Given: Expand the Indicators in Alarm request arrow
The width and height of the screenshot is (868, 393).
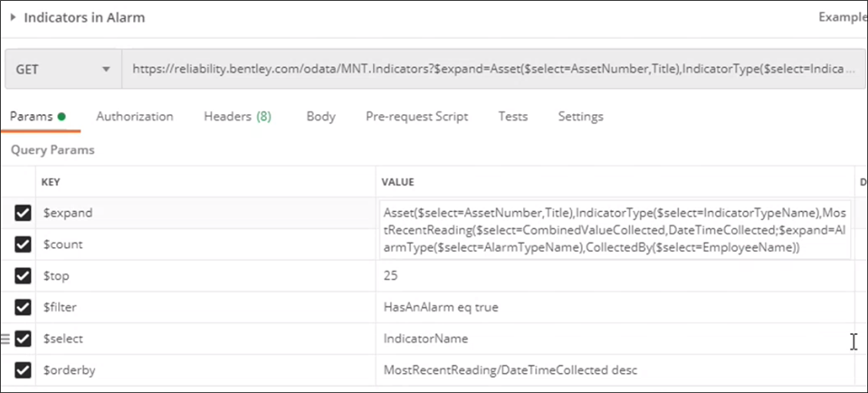Looking at the screenshot, I should (14, 17).
